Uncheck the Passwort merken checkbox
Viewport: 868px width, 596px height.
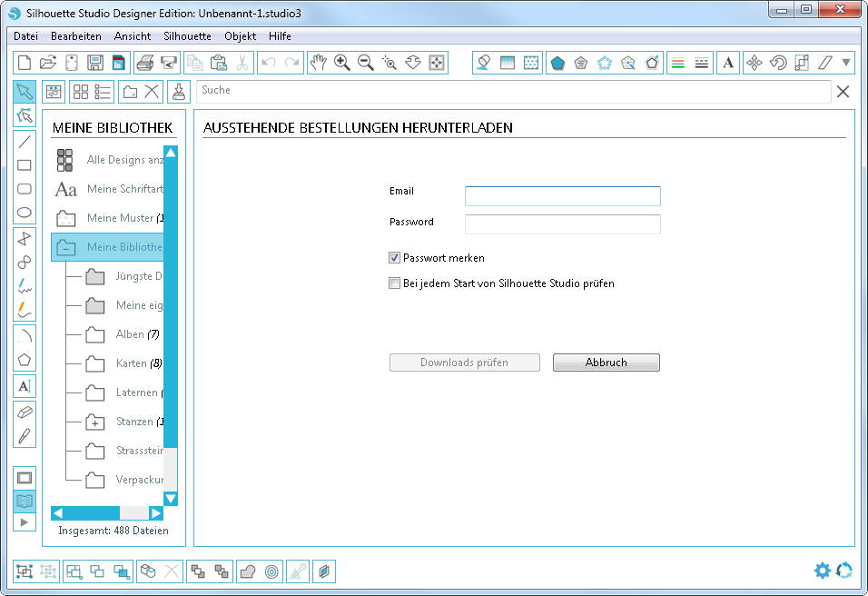click(394, 258)
